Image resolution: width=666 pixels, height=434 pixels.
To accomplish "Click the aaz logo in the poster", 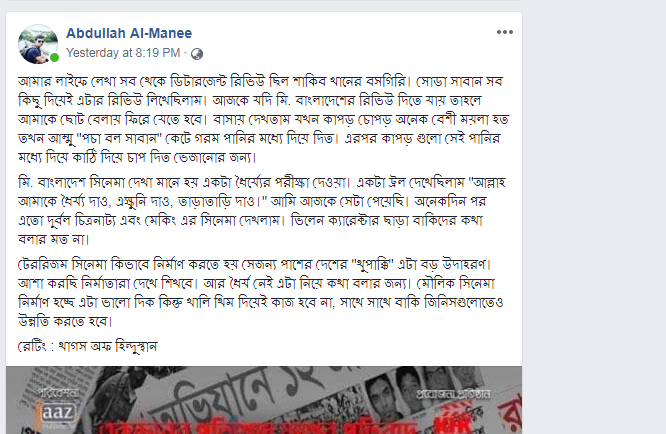I will pos(57,411).
